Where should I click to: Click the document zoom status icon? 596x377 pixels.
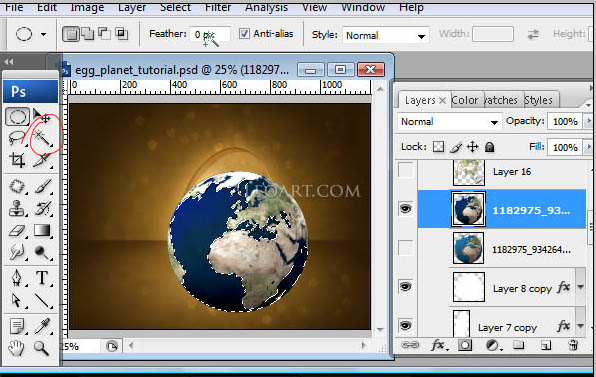[x=112, y=346]
